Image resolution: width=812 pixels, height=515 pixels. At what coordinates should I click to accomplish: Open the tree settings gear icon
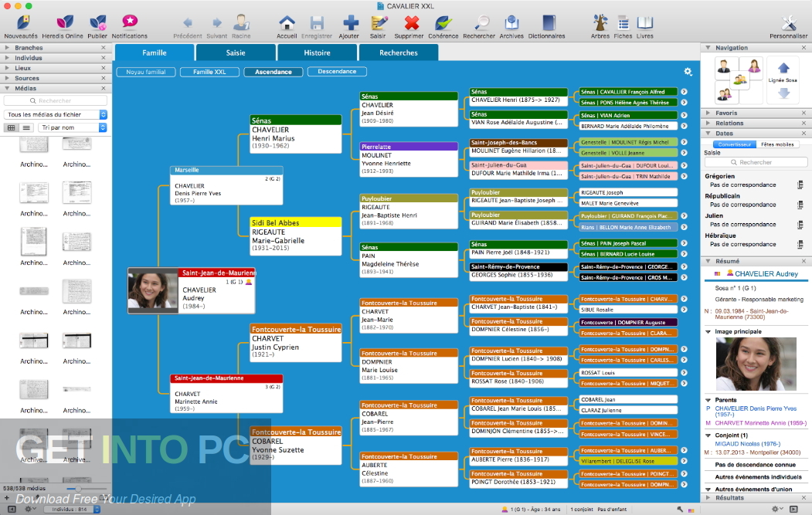click(x=688, y=72)
